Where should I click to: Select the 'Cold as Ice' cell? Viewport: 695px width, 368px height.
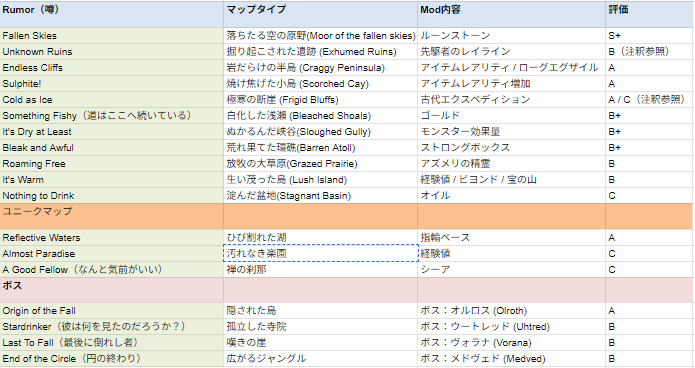coord(112,99)
